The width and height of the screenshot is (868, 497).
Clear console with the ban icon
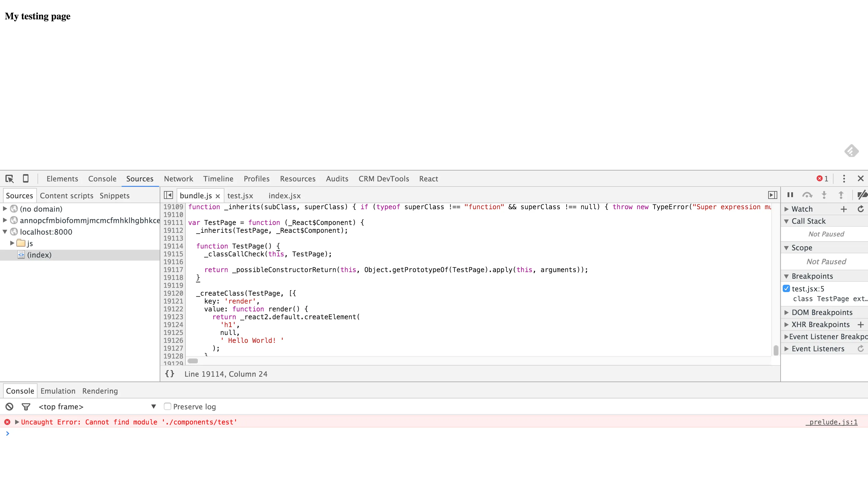(9, 407)
